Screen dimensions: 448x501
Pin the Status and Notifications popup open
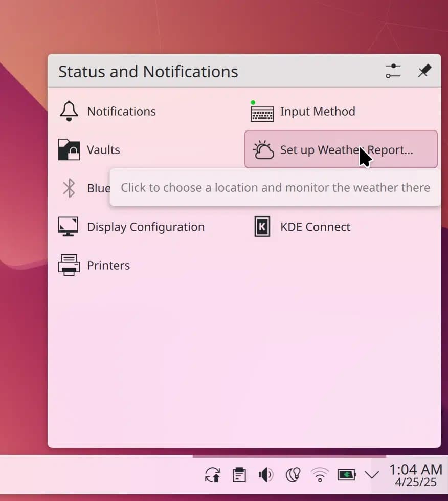click(424, 71)
